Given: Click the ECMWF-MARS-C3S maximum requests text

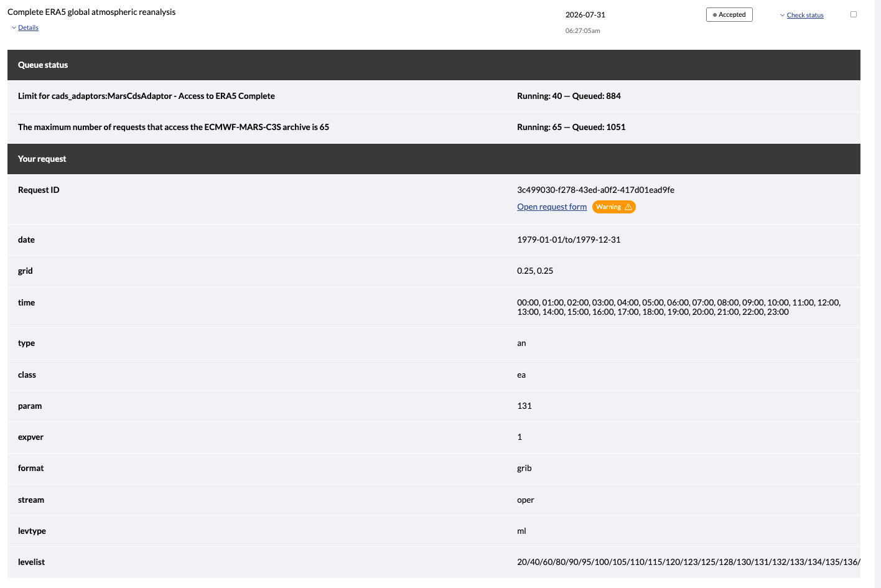Looking at the screenshot, I should 174,127.
